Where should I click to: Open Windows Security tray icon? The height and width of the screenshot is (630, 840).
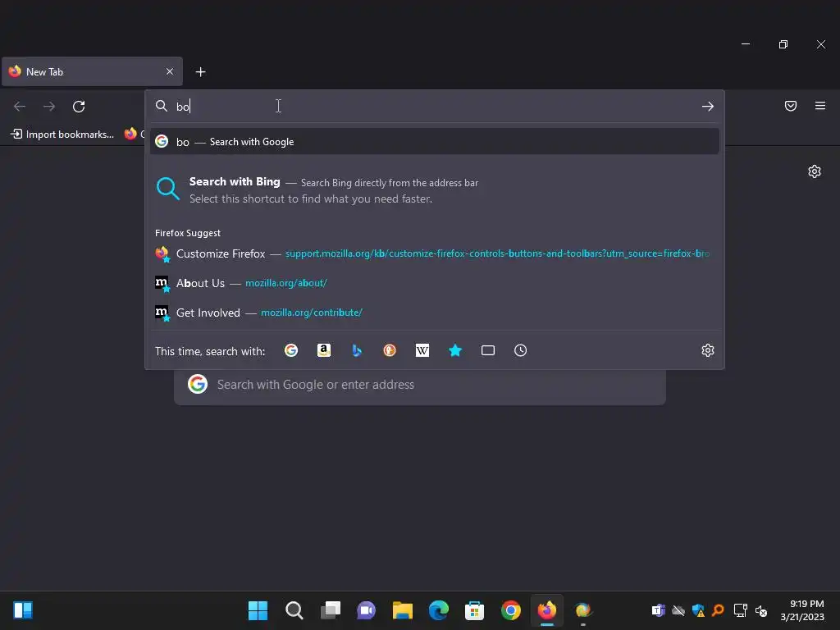pos(698,610)
